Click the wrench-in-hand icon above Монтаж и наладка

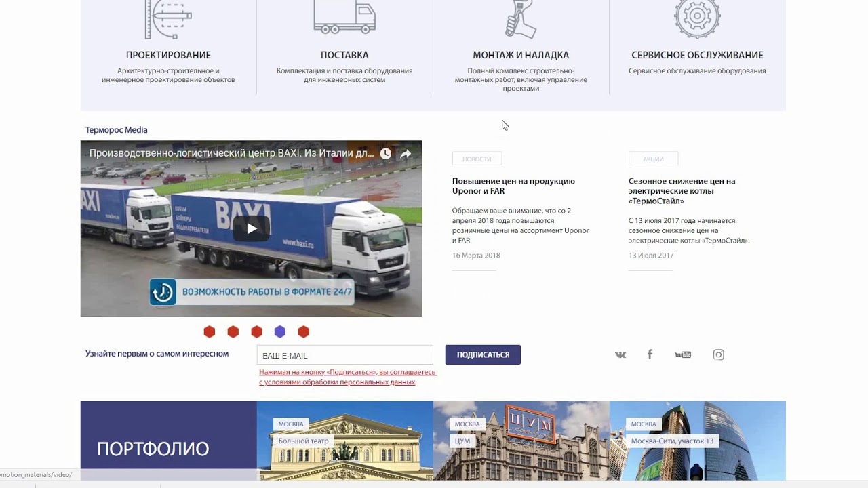[521, 19]
